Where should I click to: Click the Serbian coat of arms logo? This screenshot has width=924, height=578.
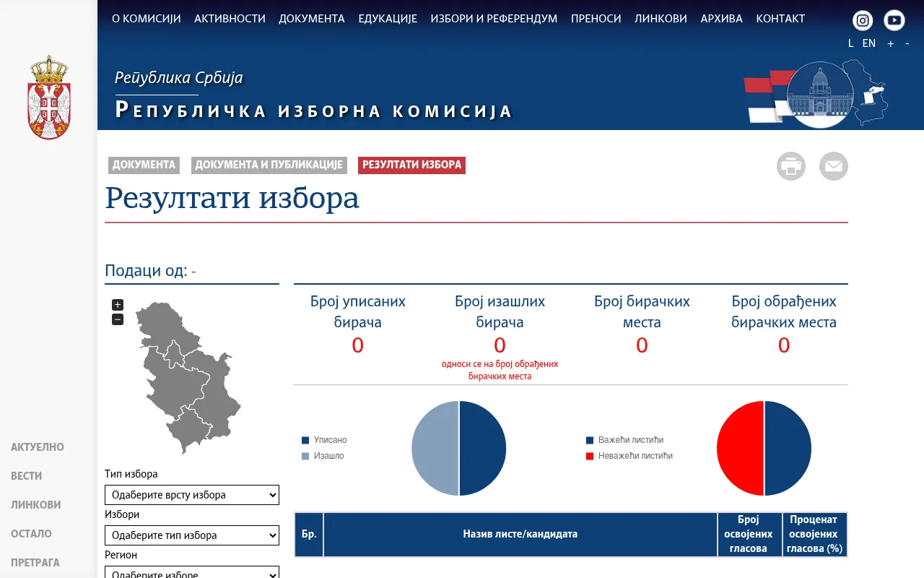pyautogui.click(x=48, y=98)
